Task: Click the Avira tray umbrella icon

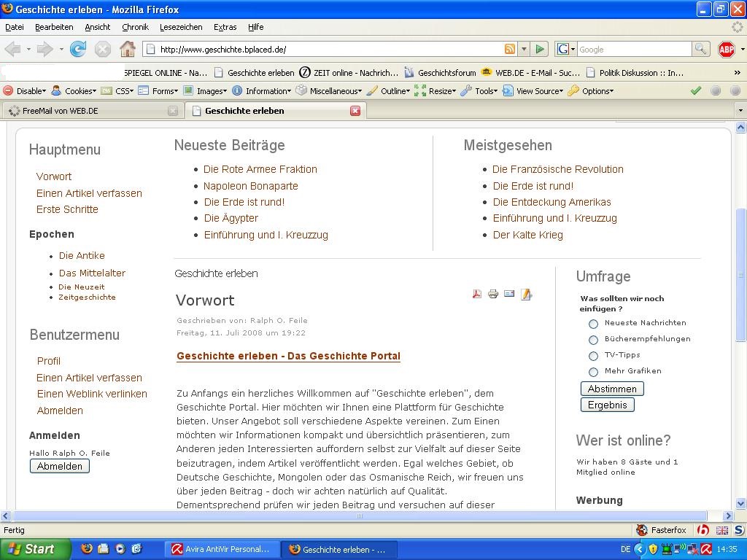Action: [706, 550]
